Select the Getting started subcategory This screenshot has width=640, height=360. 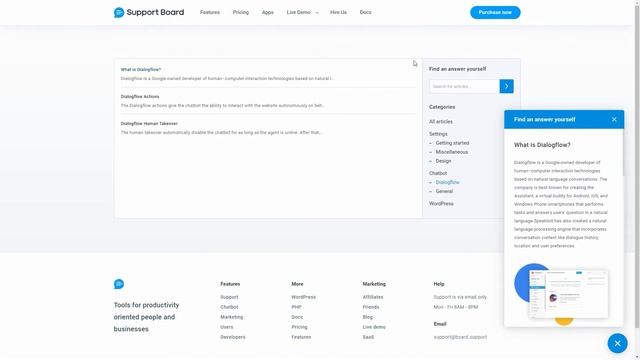[x=452, y=143]
